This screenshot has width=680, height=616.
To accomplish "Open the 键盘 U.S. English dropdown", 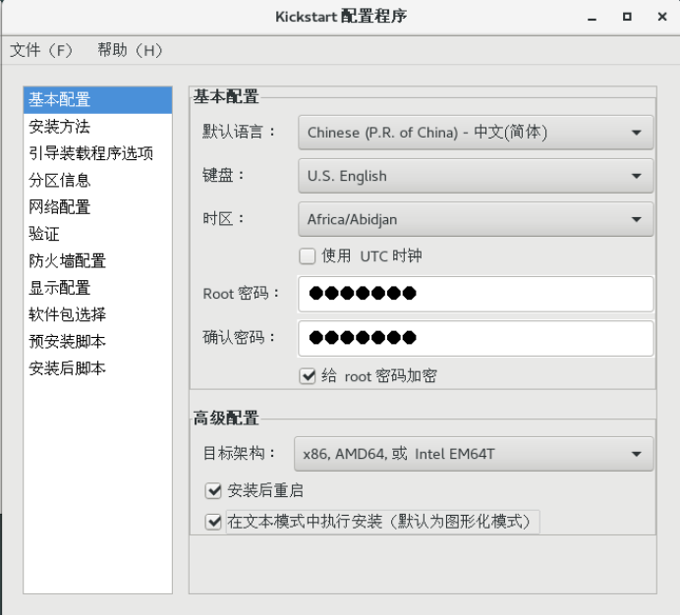I will 476,176.
